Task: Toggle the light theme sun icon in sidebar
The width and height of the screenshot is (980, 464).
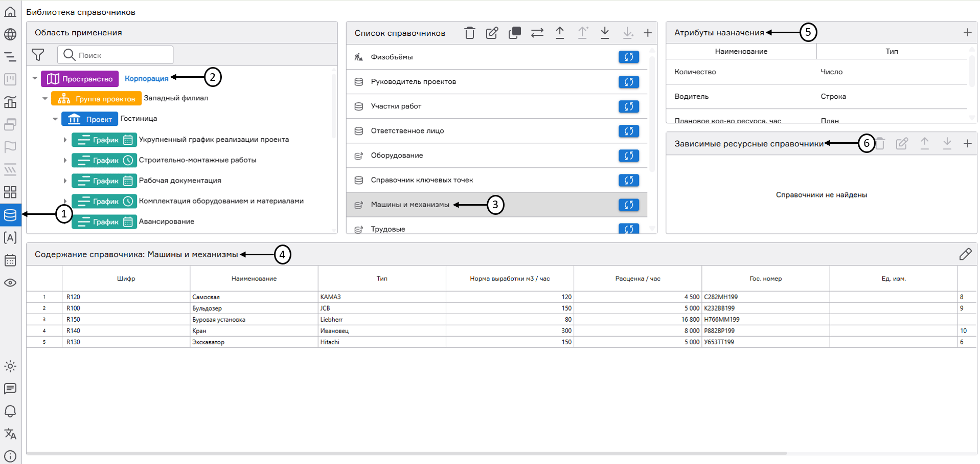Action: tap(10, 366)
